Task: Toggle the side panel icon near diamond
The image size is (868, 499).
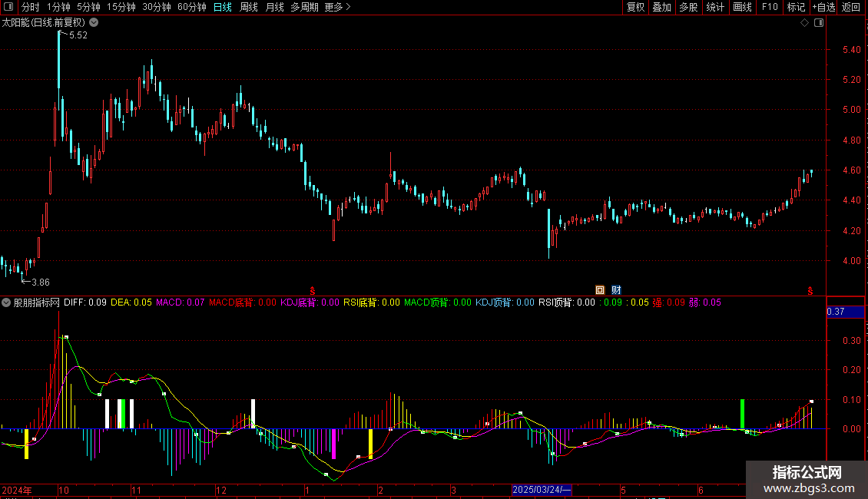Action: [819, 23]
